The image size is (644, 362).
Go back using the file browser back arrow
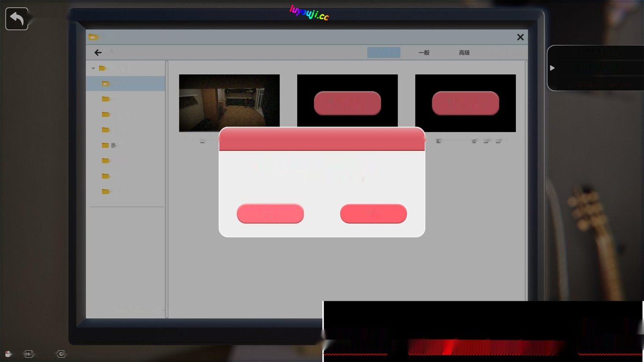[x=98, y=52]
